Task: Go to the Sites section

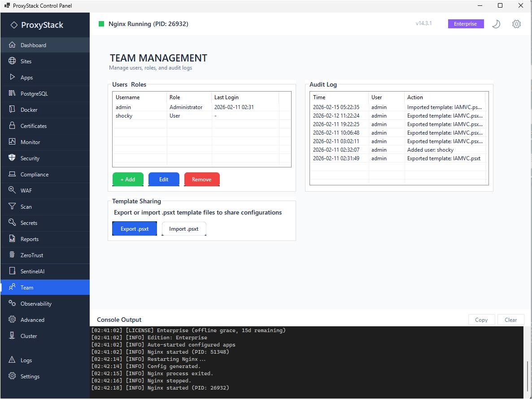Action: (x=45, y=61)
